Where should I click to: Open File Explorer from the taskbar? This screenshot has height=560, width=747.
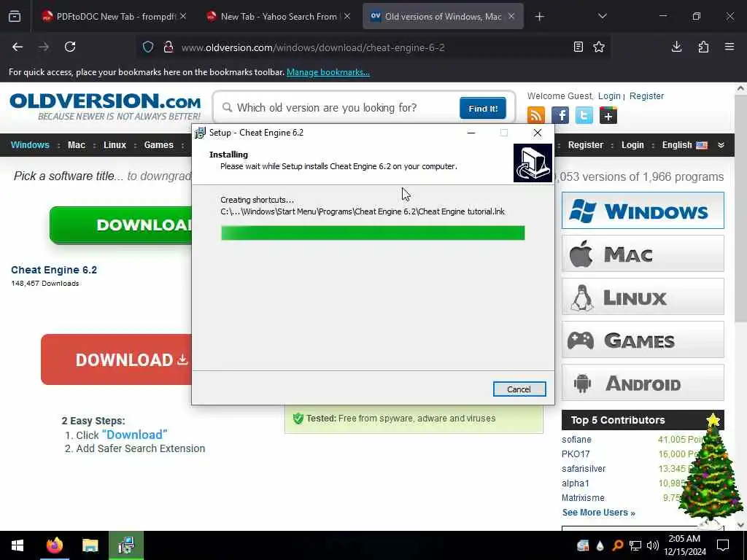point(90,545)
